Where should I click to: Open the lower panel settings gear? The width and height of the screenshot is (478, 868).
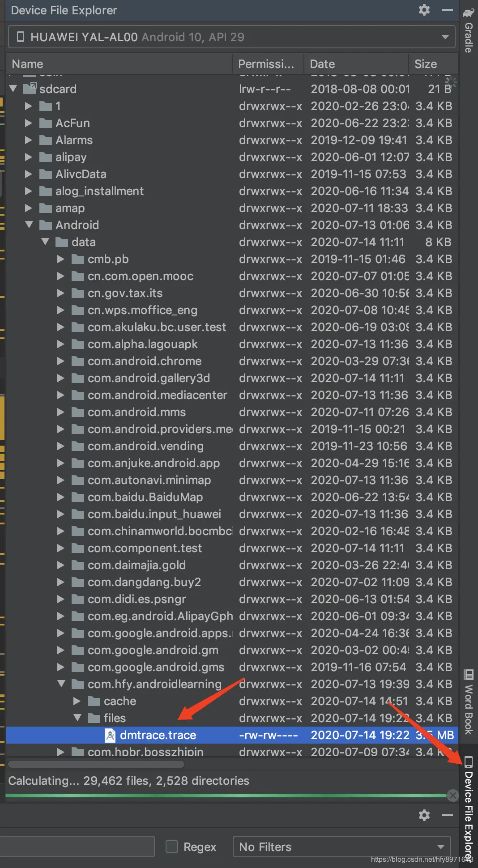[x=424, y=815]
